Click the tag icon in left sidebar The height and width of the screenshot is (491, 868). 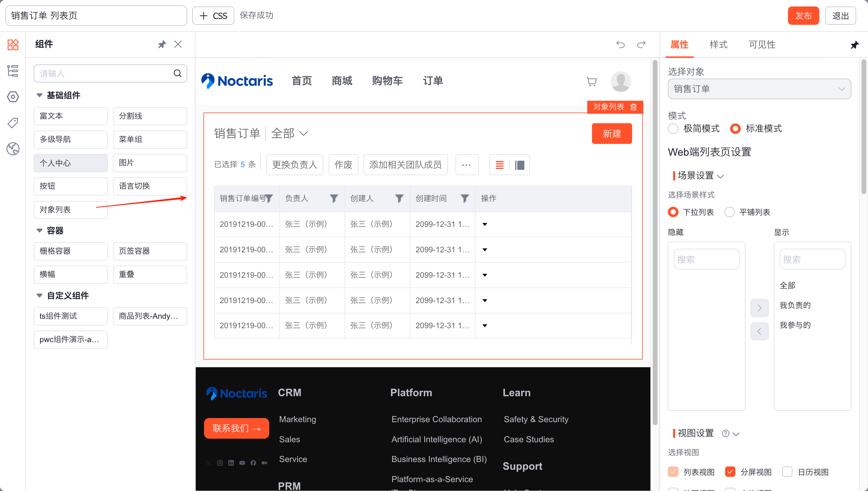13,123
